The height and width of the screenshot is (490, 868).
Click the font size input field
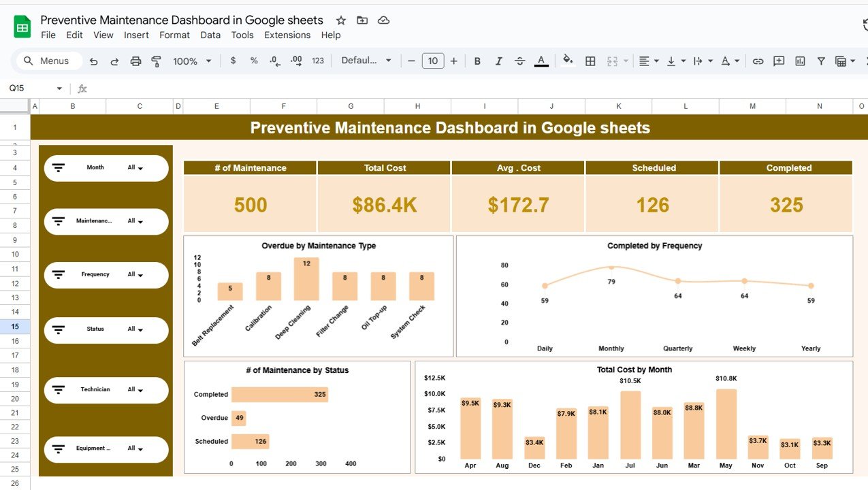click(432, 61)
